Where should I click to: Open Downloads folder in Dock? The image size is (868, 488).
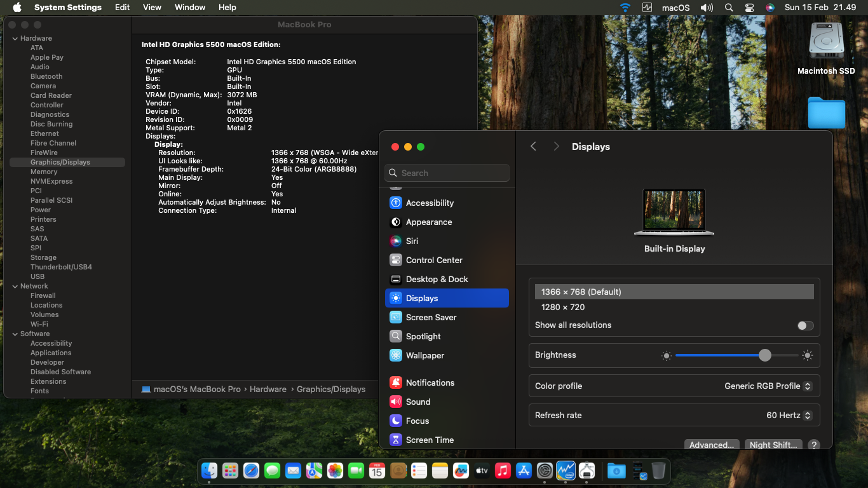(x=616, y=471)
